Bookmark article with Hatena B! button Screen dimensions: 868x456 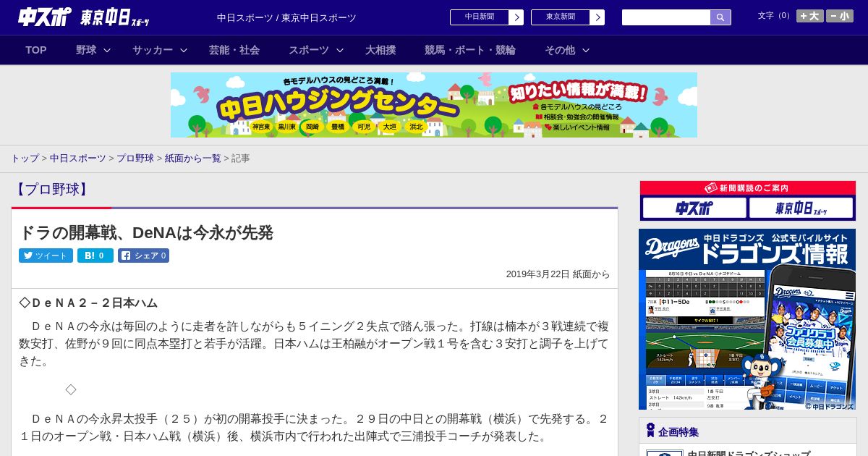point(95,256)
